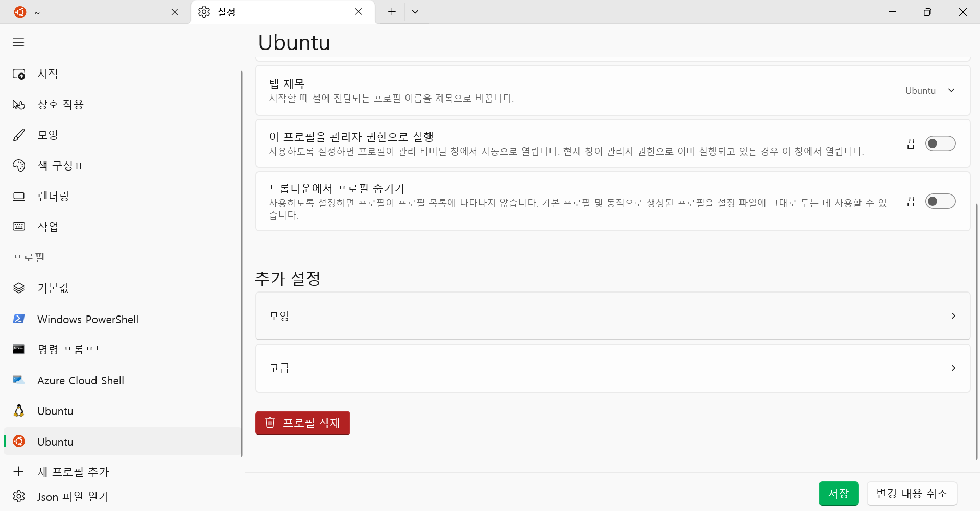Open the Azure Cloud Shell profile
This screenshot has width=980, height=511.
point(122,380)
